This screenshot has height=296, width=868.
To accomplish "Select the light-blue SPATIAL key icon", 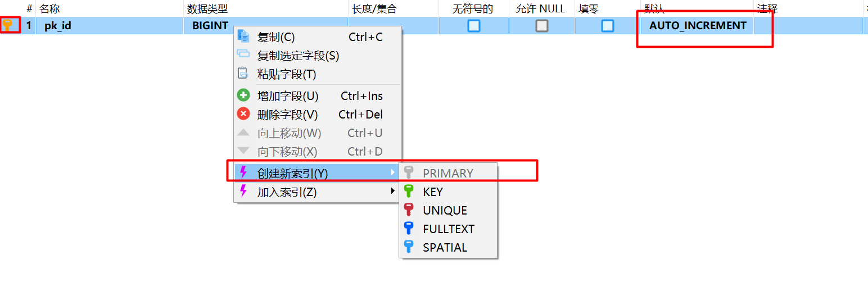I will [409, 247].
